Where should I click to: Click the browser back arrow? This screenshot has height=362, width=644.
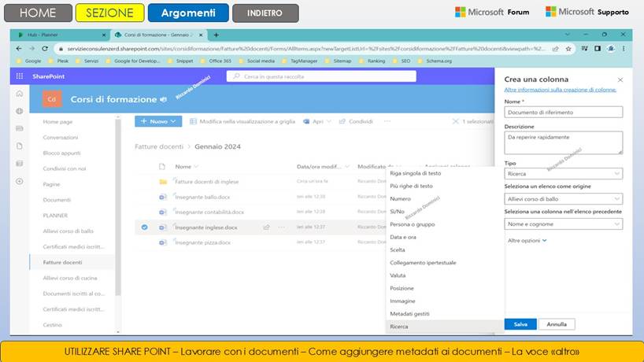pos(19,49)
